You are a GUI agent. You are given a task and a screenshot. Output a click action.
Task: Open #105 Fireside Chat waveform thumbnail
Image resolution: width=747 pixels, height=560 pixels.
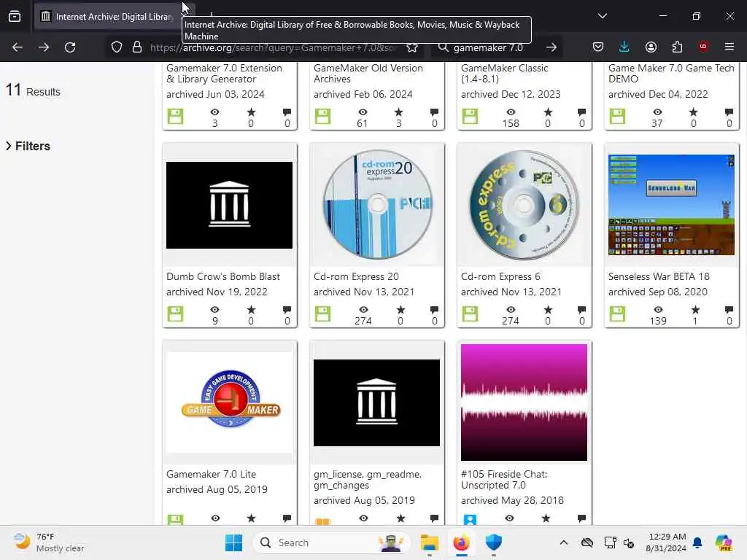pyautogui.click(x=524, y=402)
